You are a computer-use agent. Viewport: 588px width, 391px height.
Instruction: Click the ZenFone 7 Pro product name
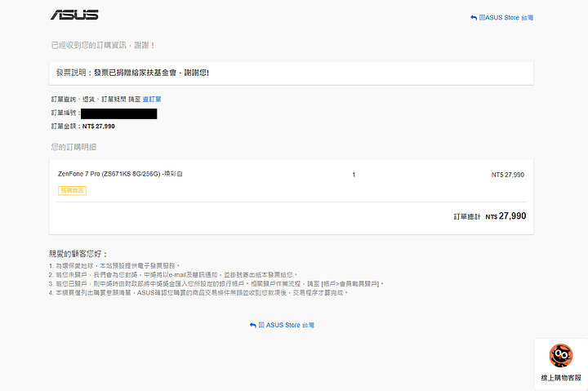click(x=120, y=174)
